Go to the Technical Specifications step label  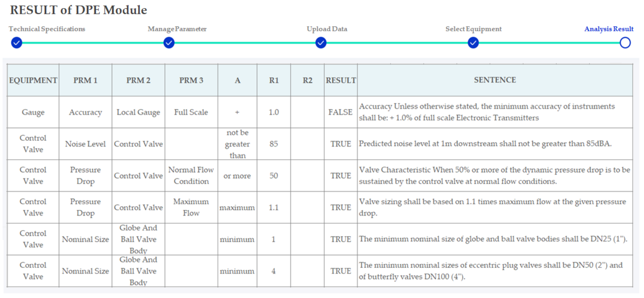(47, 29)
